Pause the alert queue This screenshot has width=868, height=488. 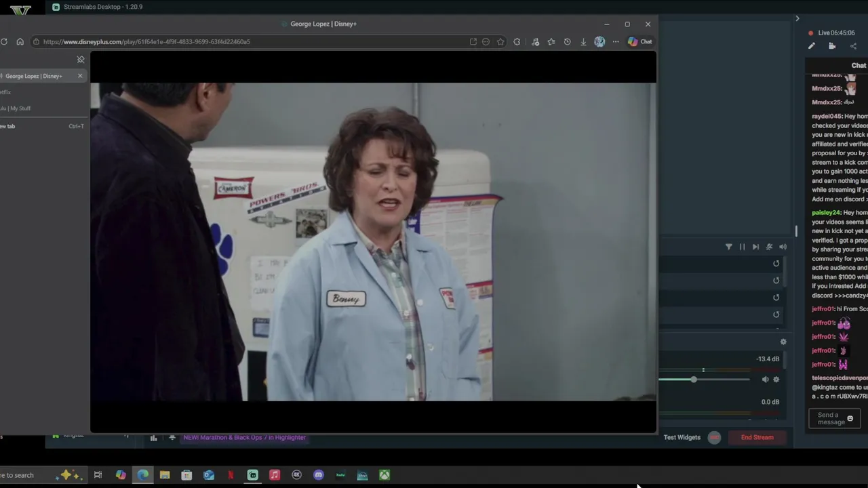742,247
